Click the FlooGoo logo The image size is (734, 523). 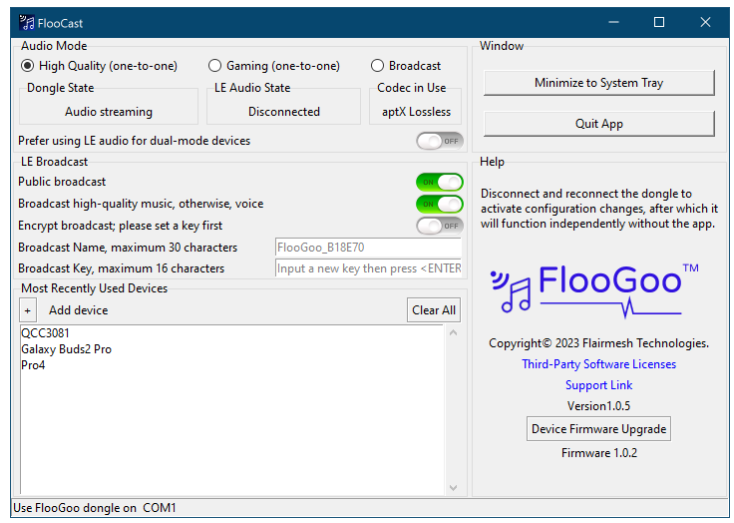pos(594,289)
